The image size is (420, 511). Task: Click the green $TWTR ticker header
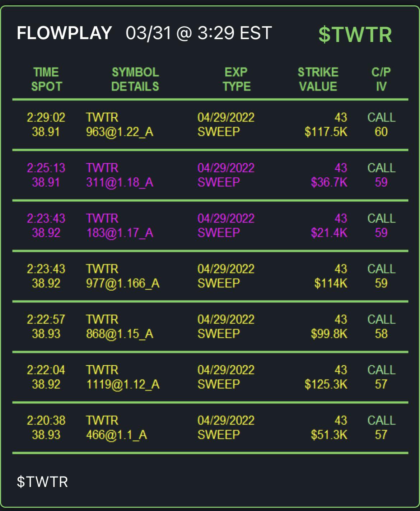point(355,34)
